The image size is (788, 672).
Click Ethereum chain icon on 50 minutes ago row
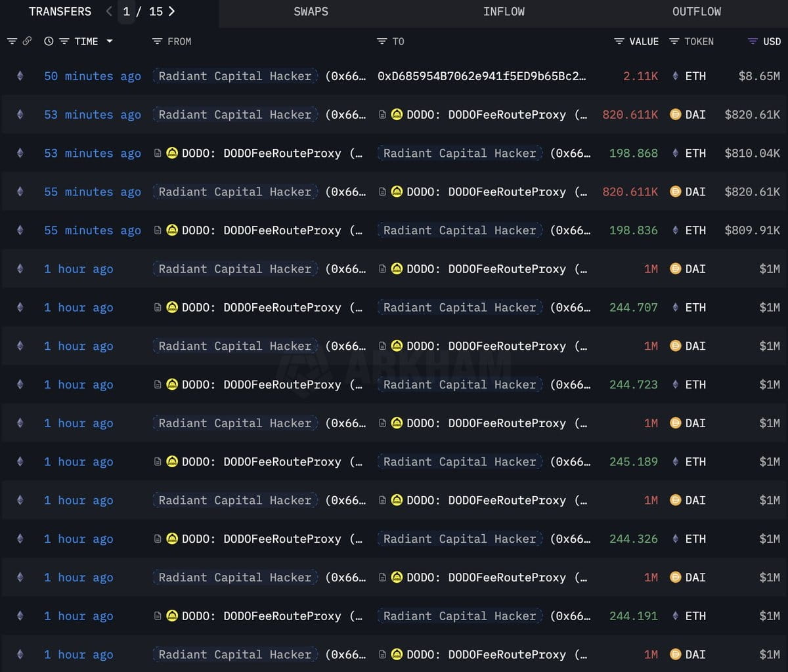point(20,76)
